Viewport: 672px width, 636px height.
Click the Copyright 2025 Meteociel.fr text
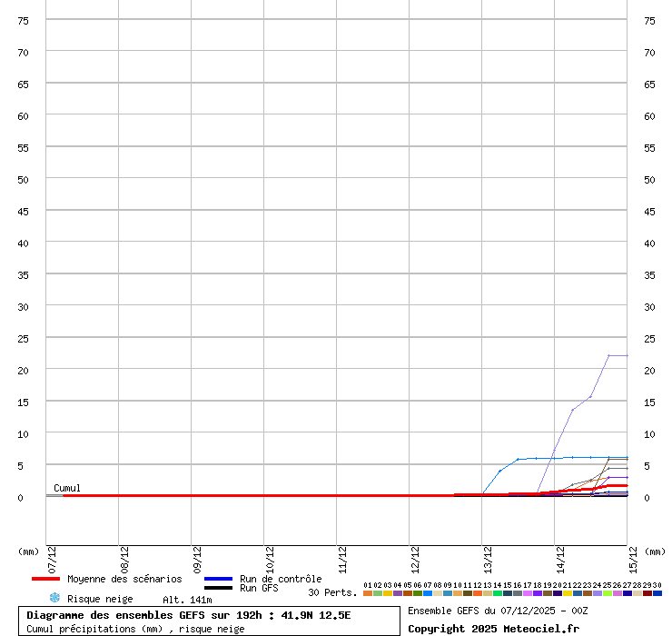click(x=493, y=628)
